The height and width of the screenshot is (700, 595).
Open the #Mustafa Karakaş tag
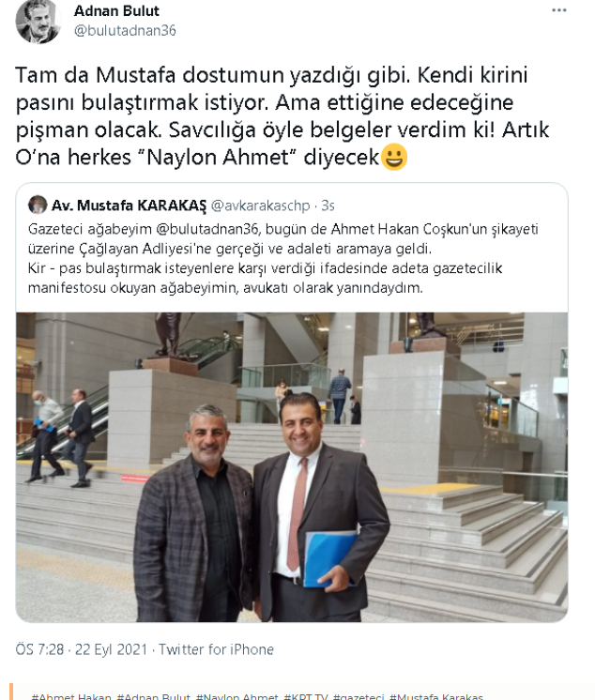click(x=436, y=696)
